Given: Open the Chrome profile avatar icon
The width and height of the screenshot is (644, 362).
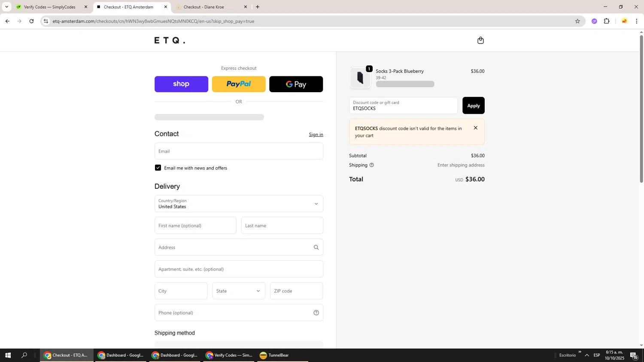Looking at the screenshot, I should coord(624,21).
